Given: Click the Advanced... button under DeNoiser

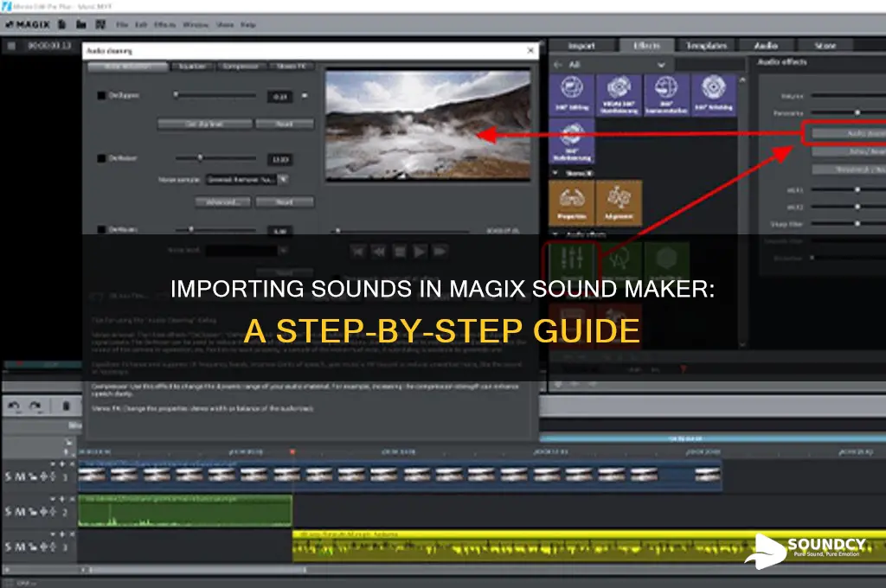Looking at the screenshot, I should click(x=223, y=202).
